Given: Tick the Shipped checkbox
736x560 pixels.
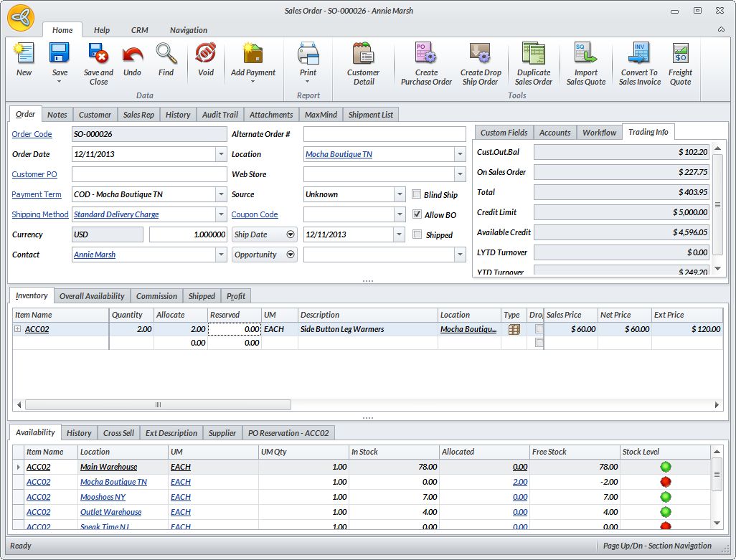Looking at the screenshot, I should point(417,234).
